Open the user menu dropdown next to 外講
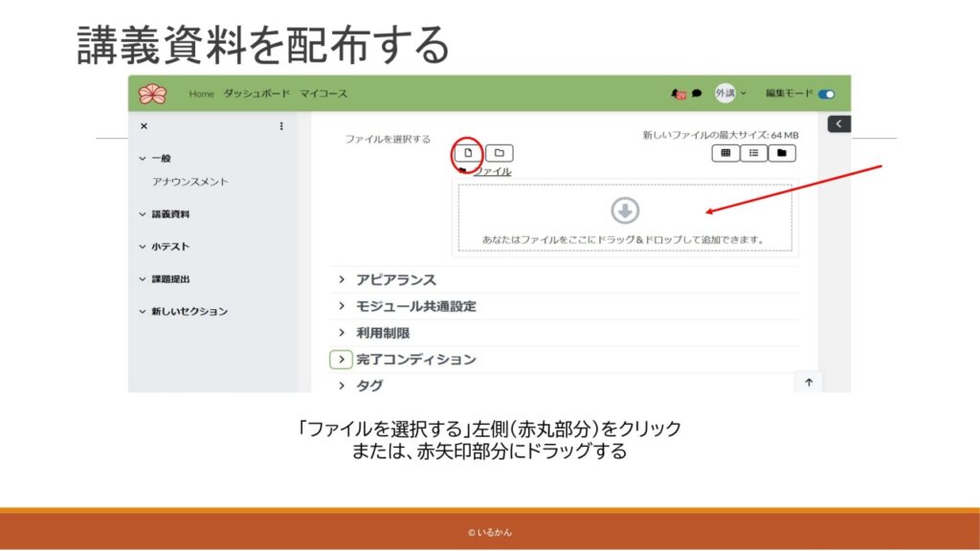The image size is (980, 551). pyautogui.click(x=744, y=94)
